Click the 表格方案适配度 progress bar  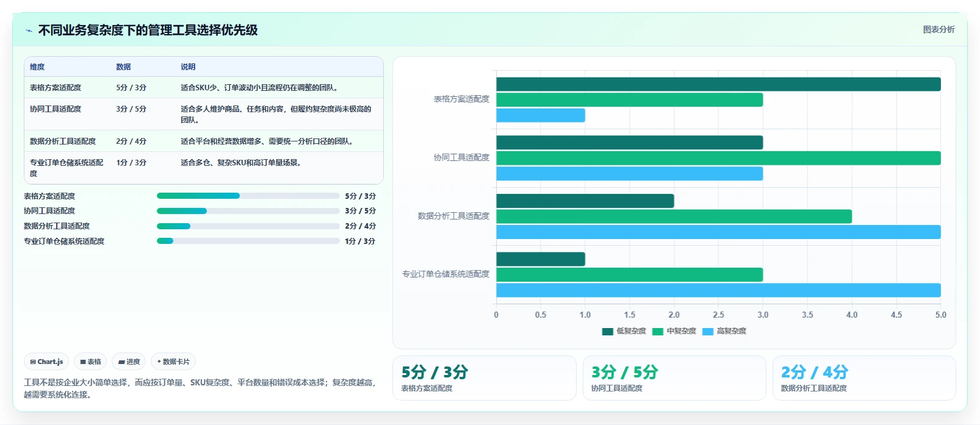(x=248, y=196)
